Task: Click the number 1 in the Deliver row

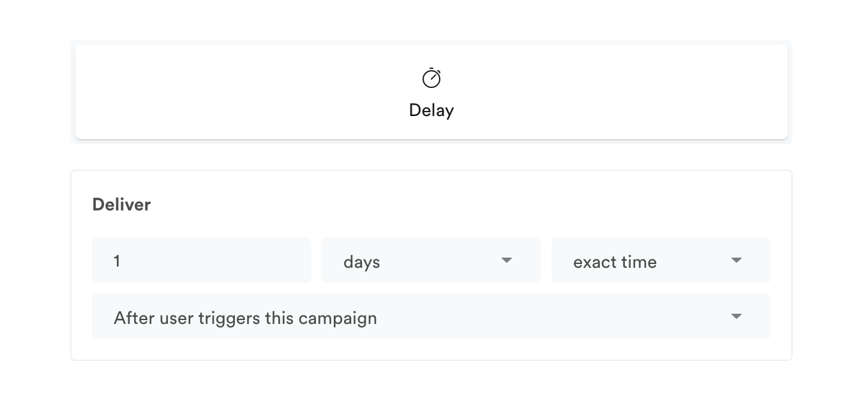Action: [x=117, y=261]
